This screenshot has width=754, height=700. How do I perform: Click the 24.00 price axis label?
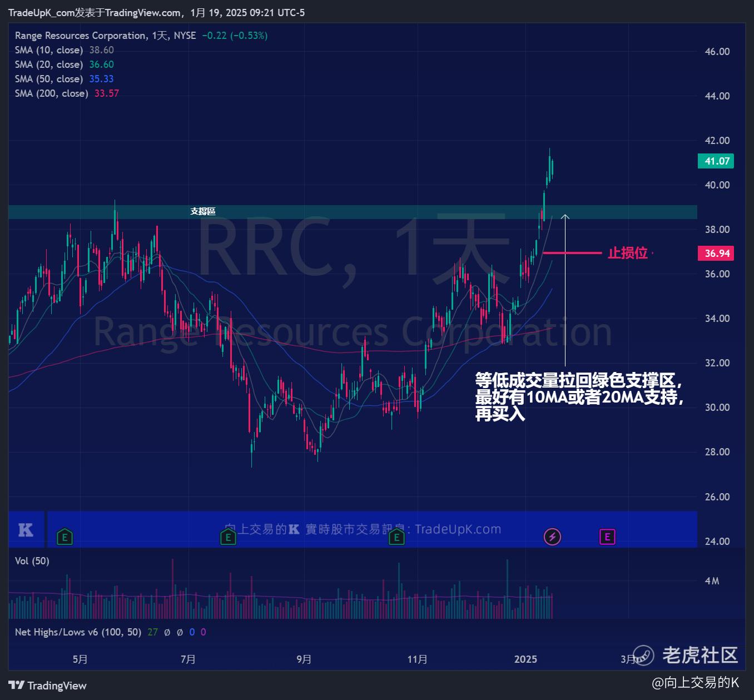[717, 542]
